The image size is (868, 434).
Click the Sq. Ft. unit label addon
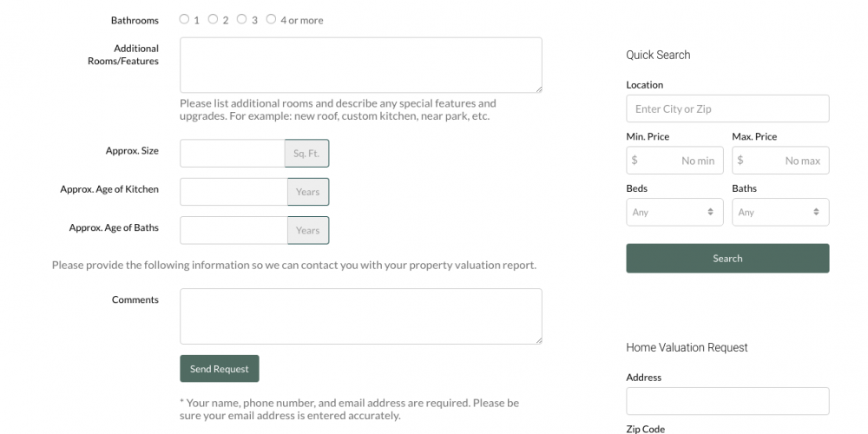tap(306, 154)
